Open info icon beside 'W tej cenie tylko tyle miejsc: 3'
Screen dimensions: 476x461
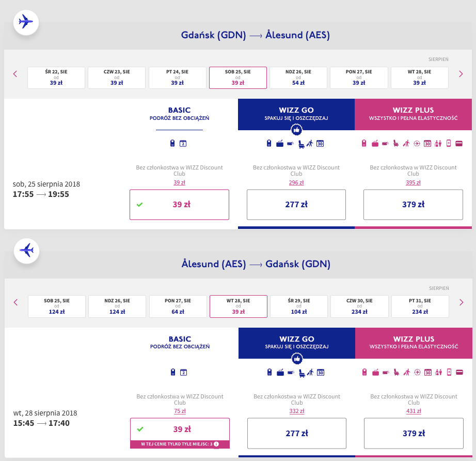[216, 444]
